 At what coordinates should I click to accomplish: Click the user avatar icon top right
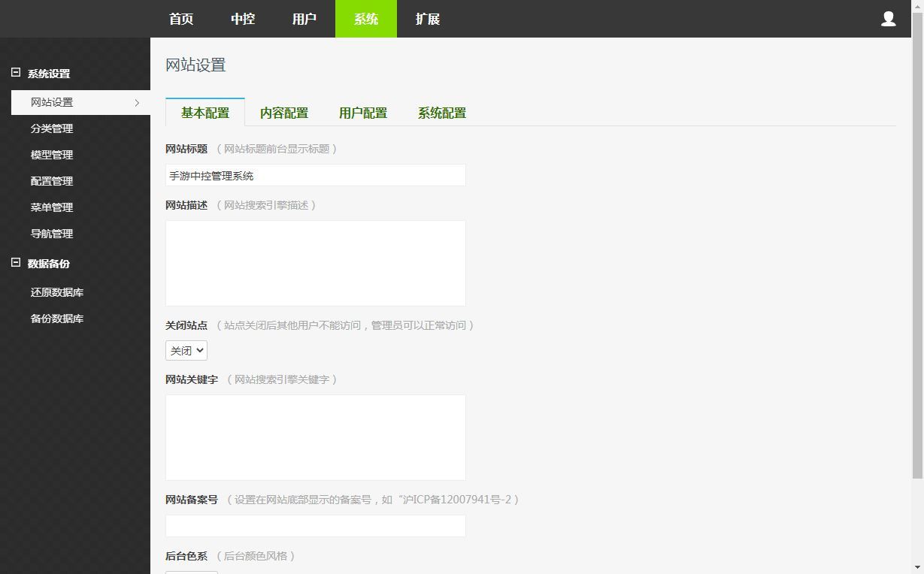[888, 19]
